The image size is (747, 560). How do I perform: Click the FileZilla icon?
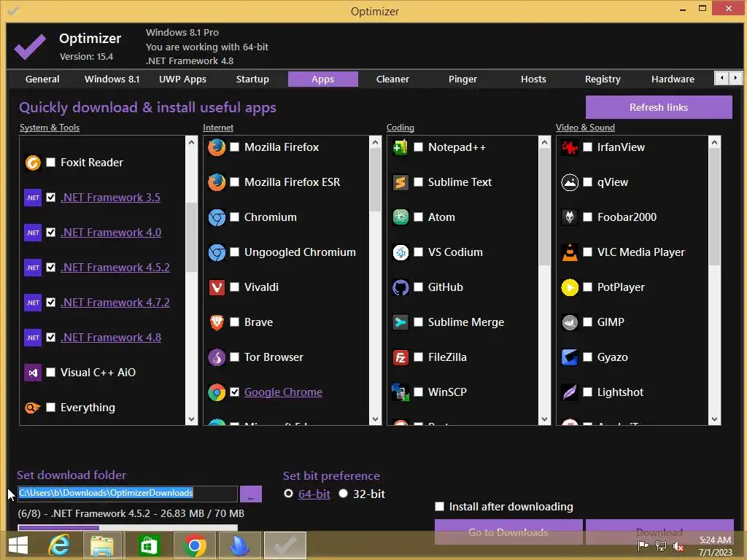(x=400, y=357)
